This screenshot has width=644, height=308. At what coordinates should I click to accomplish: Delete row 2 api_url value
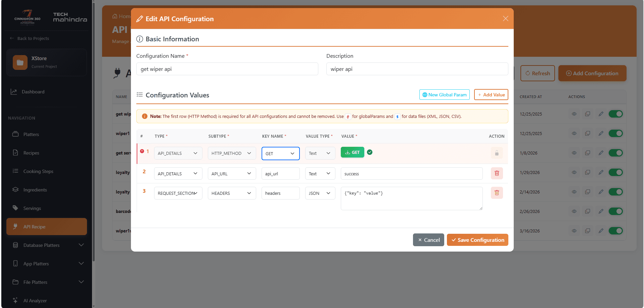click(497, 173)
